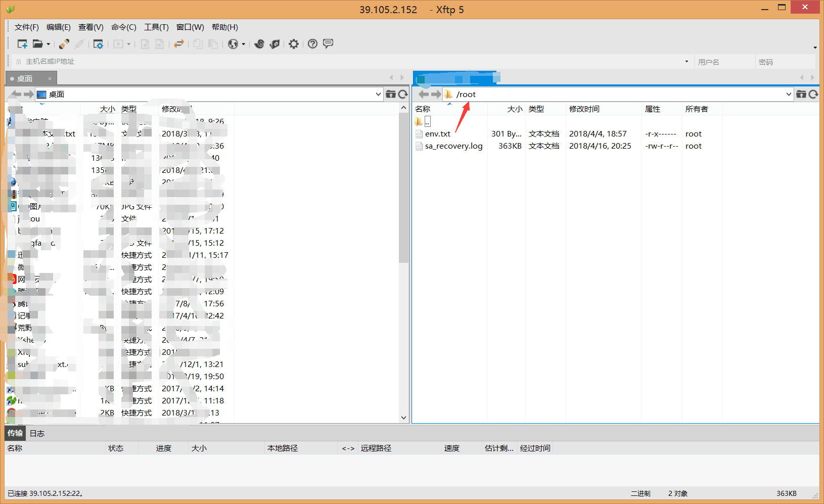
Task: Click the orange transfer direction arrows icon
Action: coord(178,44)
